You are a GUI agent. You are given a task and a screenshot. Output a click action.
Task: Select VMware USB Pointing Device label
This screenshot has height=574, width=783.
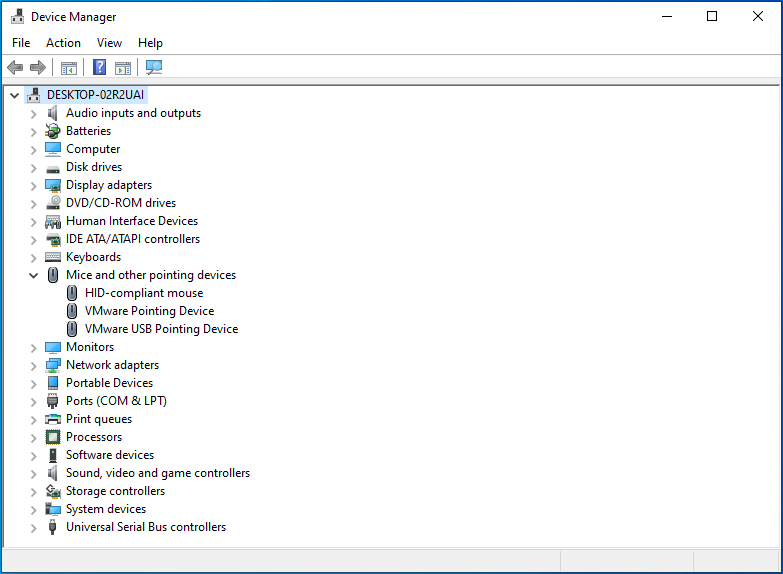pyautogui.click(x=161, y=329)
